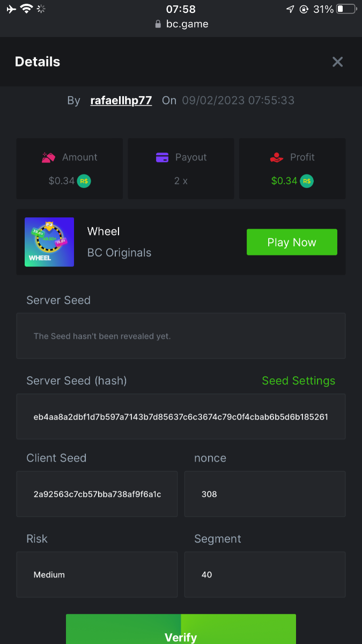Tap the bc.game address bar
The height and width of the screenshot is (644, 362).
[x=181, y=24]
